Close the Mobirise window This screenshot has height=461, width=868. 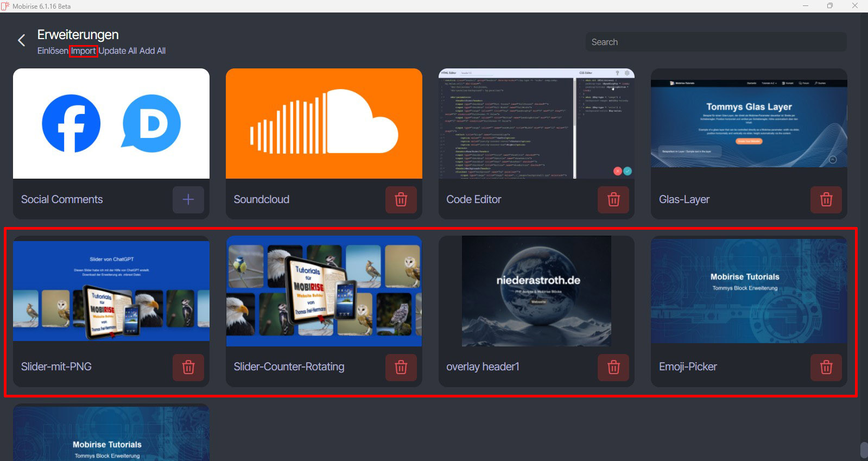coord(855,6)
